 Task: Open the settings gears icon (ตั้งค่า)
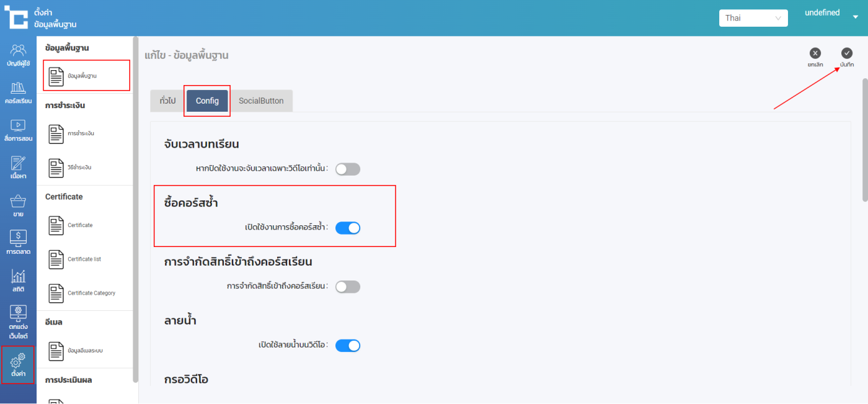click(18, 365)
